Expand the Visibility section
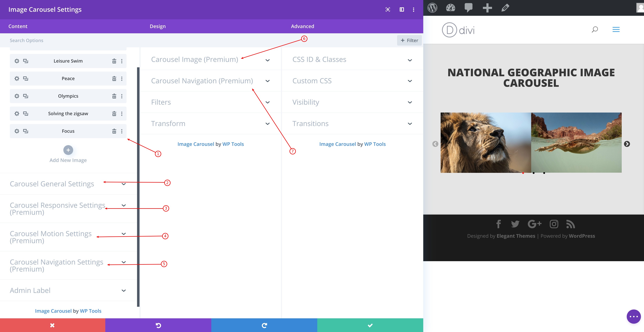 click(x=352, y=102)
